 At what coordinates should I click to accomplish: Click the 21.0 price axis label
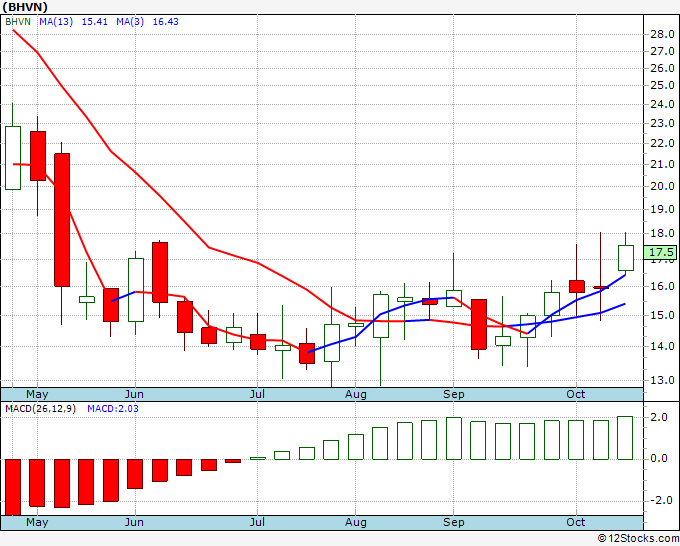click(662, 164)
